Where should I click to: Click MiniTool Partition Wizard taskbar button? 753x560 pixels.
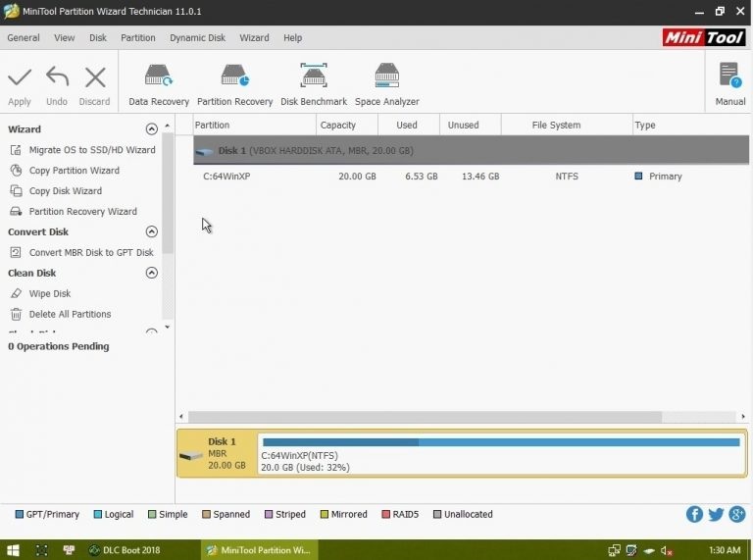(259, 550)
